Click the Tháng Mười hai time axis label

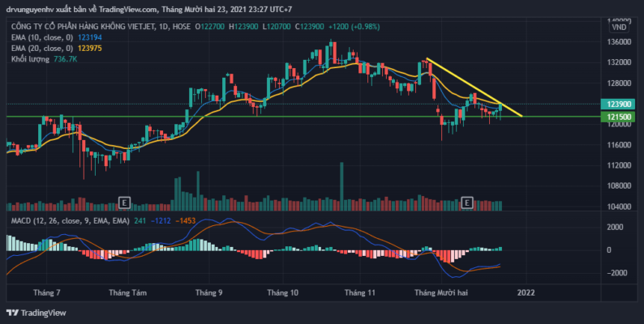click(441, 293)
